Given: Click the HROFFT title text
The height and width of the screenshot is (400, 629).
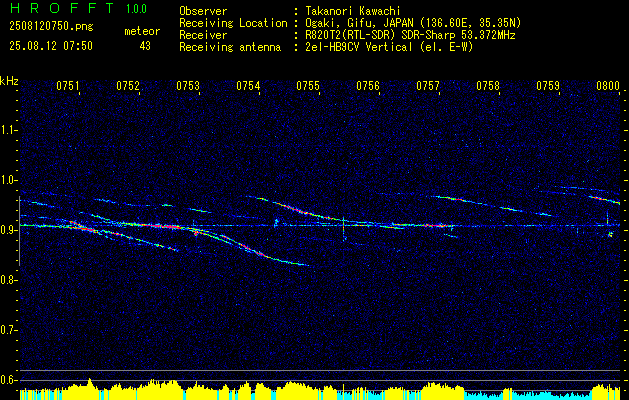Looking at the screenshot, I should tap(63, 8).
